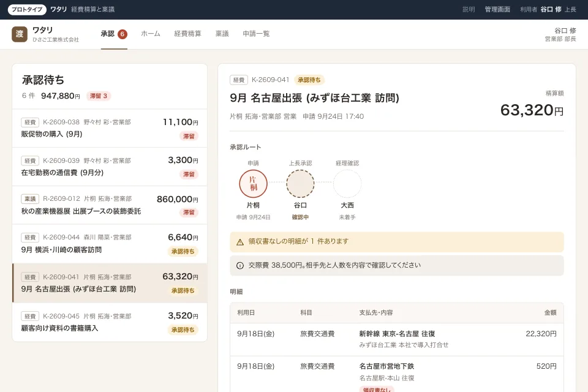Viewport: 588px width, 392px height.
Task: Open the 管理画面 link
Action: 497,9
